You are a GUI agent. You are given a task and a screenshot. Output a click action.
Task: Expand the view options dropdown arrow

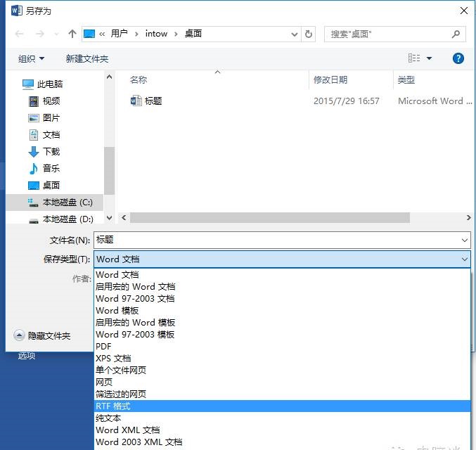[430, 58]
